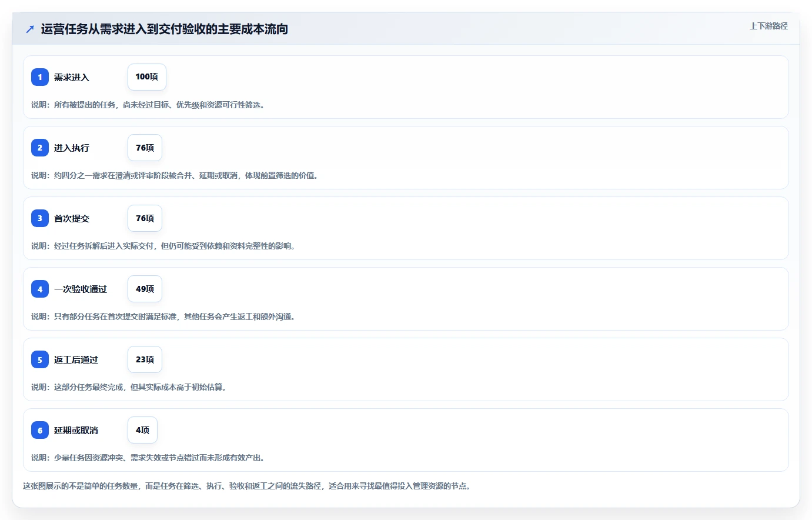Click the description starting 这部分任务最终完成
This screenshot has height=520, width=812.
[x=129, y=387]
